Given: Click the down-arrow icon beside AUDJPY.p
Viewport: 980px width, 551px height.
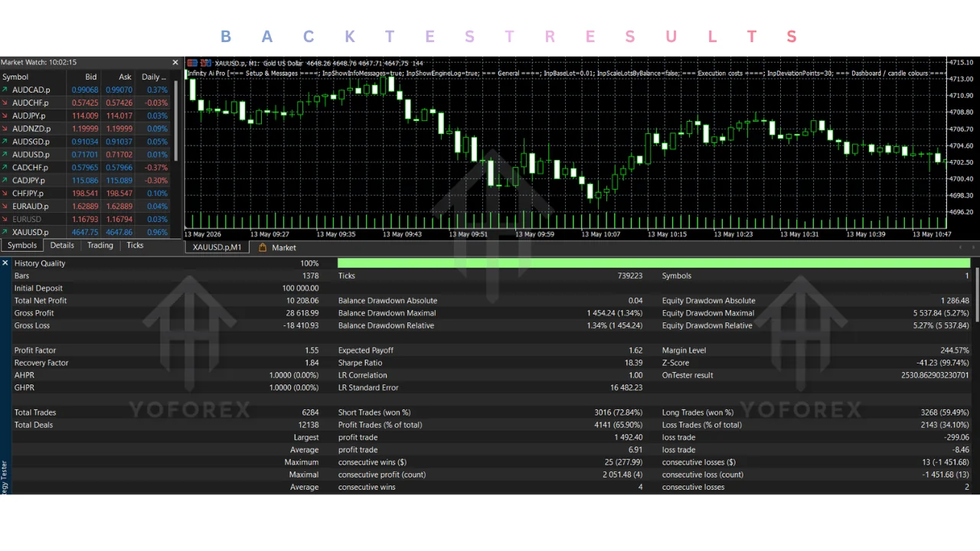Looking at the screenshot, I should [5, 116].
